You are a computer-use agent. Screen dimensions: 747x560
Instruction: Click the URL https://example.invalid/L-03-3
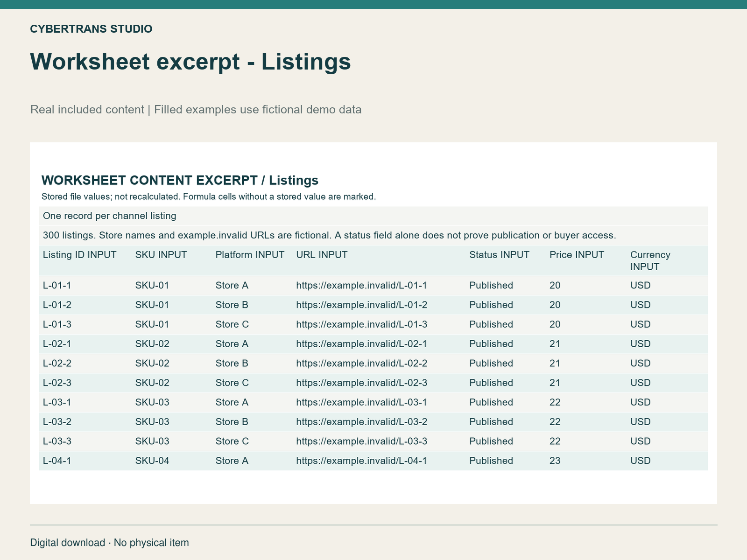362,441
